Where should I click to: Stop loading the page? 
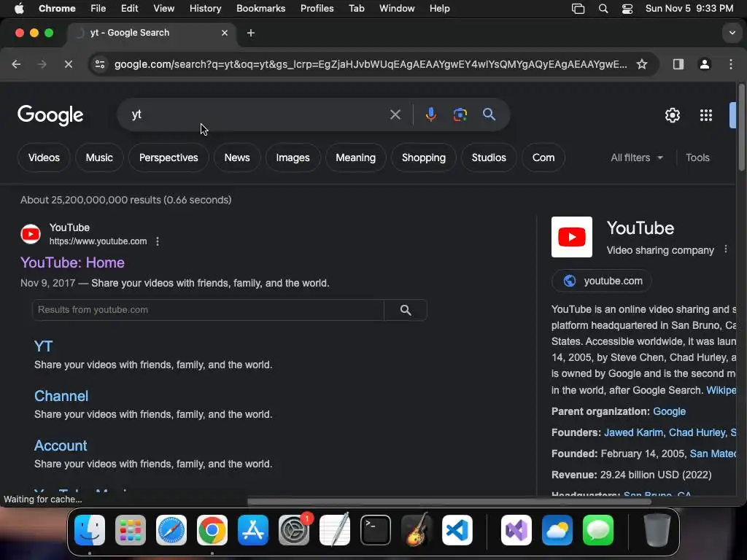(x=68, y=64)
